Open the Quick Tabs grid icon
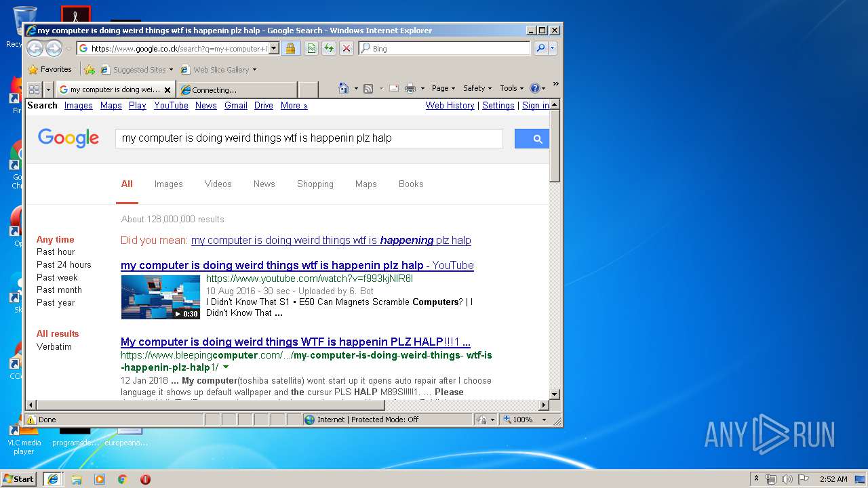Image resolution: width=868 pixels, height=488 pixels. click(34, 89)
